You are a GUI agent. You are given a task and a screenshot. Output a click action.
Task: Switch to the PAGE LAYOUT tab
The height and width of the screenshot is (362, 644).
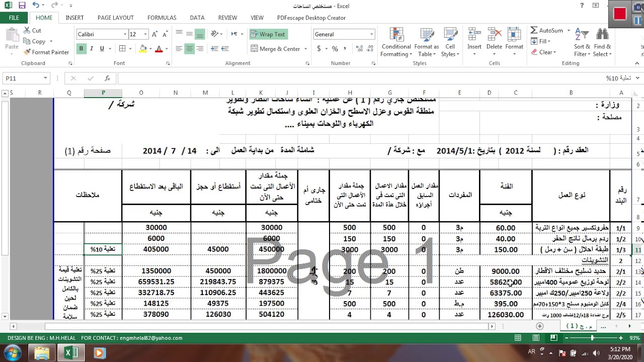[x=116, y=18]
